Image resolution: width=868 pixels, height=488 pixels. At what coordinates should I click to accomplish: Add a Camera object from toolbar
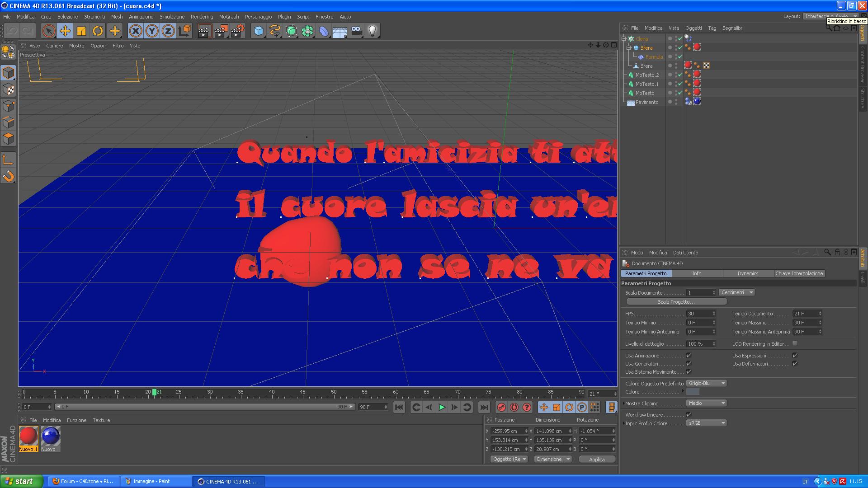pos(356,31)
